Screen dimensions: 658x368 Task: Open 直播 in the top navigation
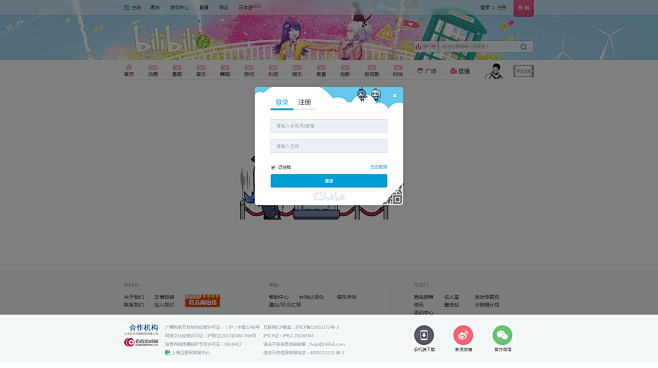204,8
